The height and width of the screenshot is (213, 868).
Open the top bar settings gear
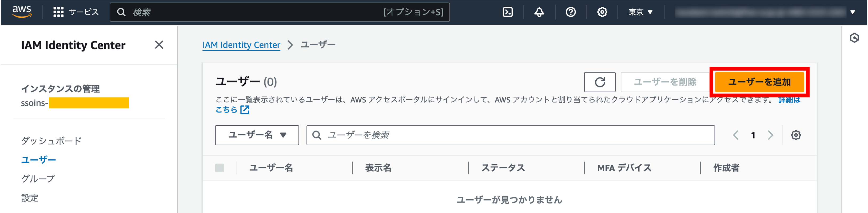click(x=602, y=12)
